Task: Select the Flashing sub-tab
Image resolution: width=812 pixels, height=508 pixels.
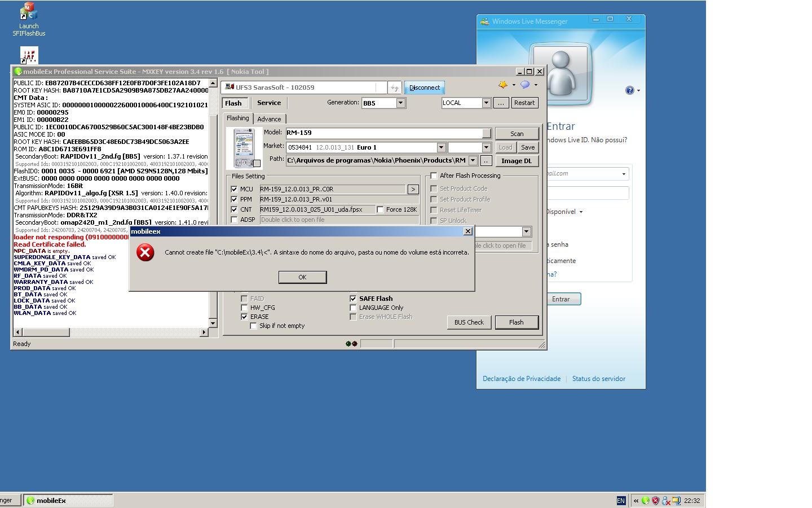Action: (x=238, y=118)
